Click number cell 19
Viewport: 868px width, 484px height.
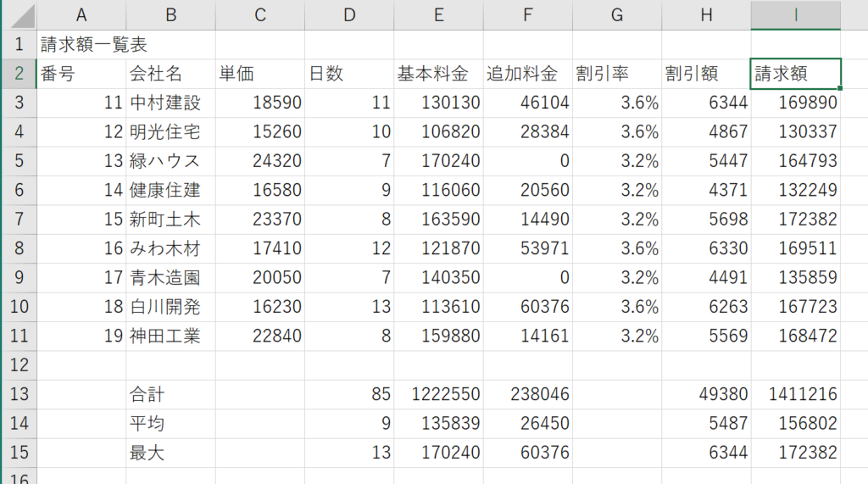(x=81, y=337)
